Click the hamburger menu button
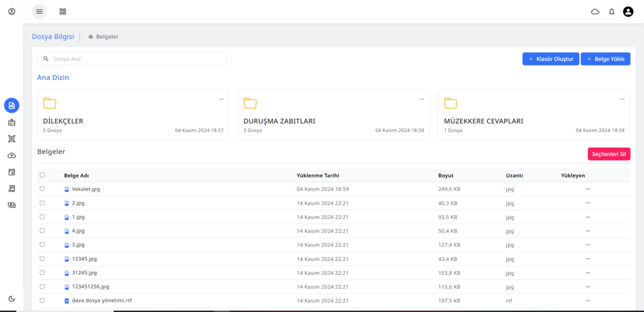644x312 pixels. (40, 11)
